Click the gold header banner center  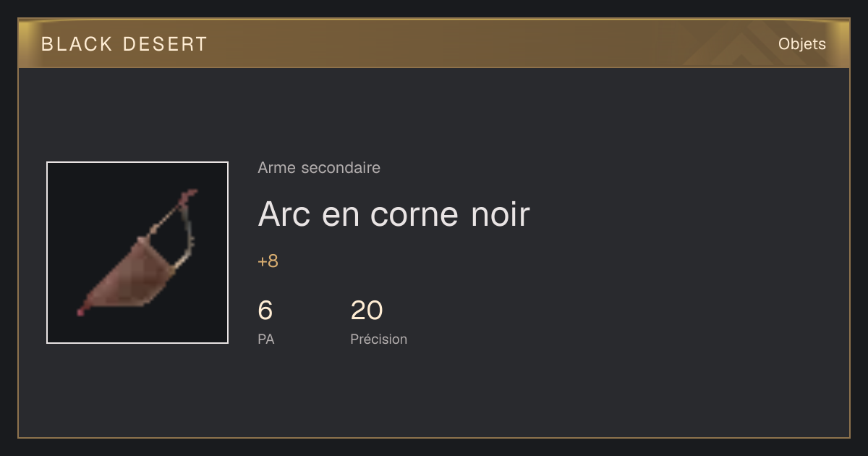point(434,43)
